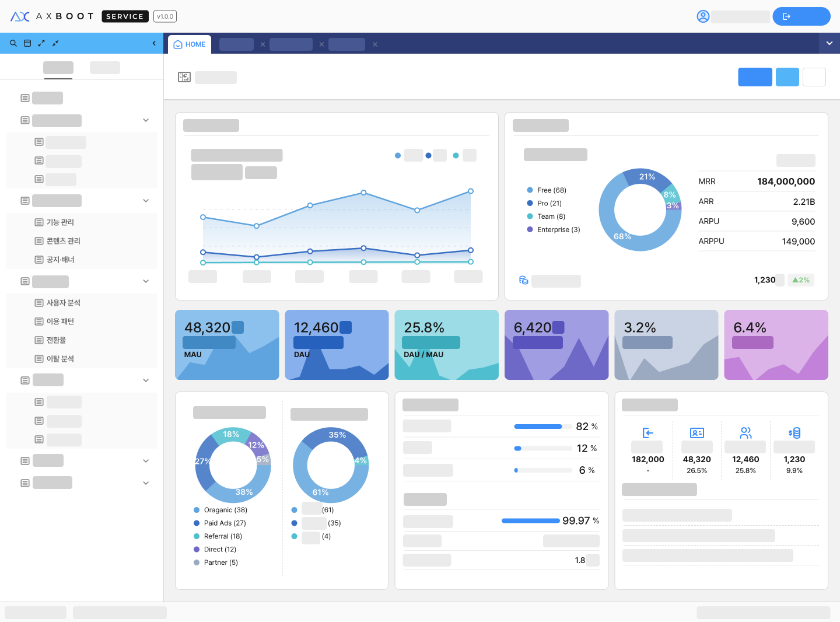Collapse the sidebar with the left chevron

click(154, 43)
